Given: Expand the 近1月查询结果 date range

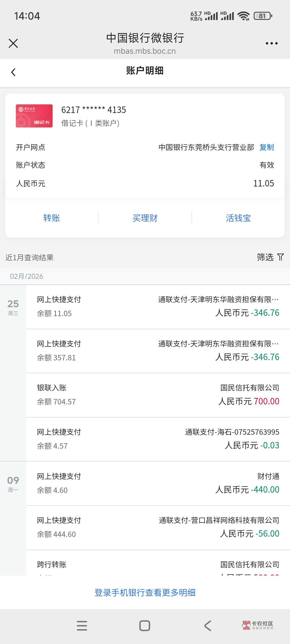Looking at the screenshot, I should (30, 258).
